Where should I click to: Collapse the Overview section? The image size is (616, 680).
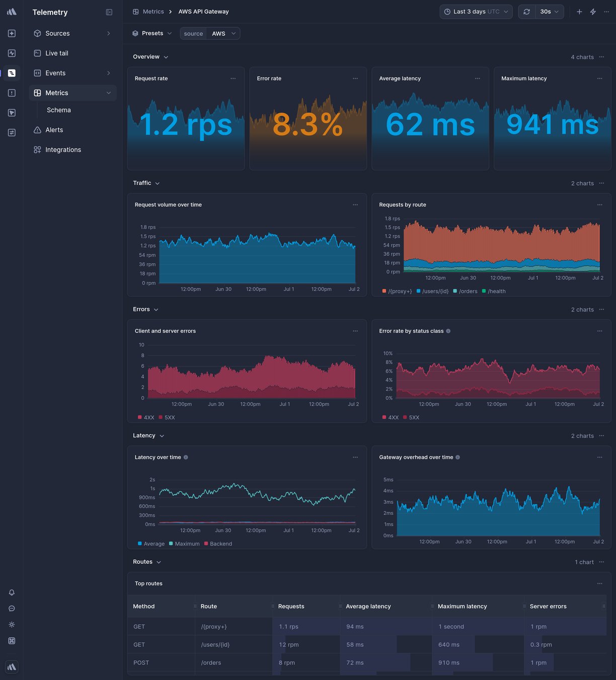pyautogui.click(x=150, y=57)
